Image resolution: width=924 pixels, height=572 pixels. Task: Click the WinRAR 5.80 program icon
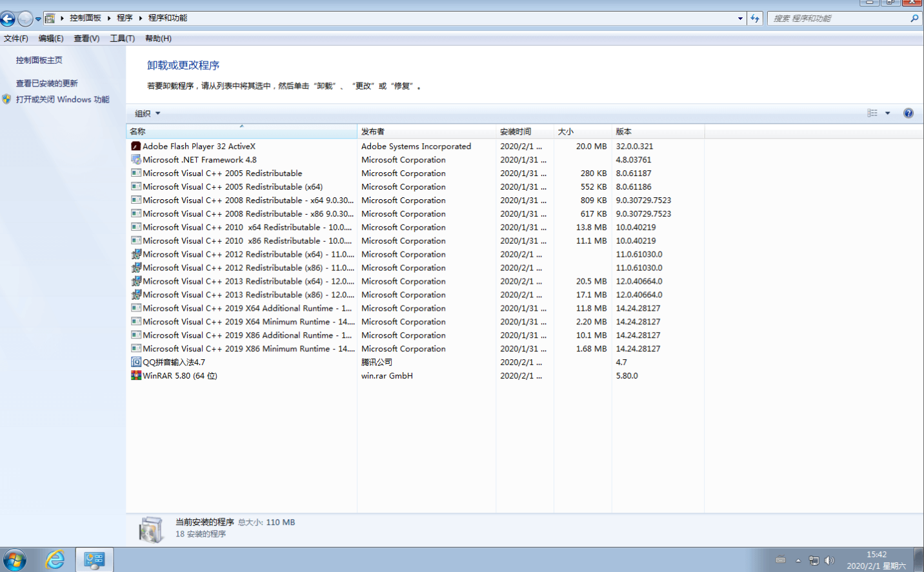tap(136, 375)
